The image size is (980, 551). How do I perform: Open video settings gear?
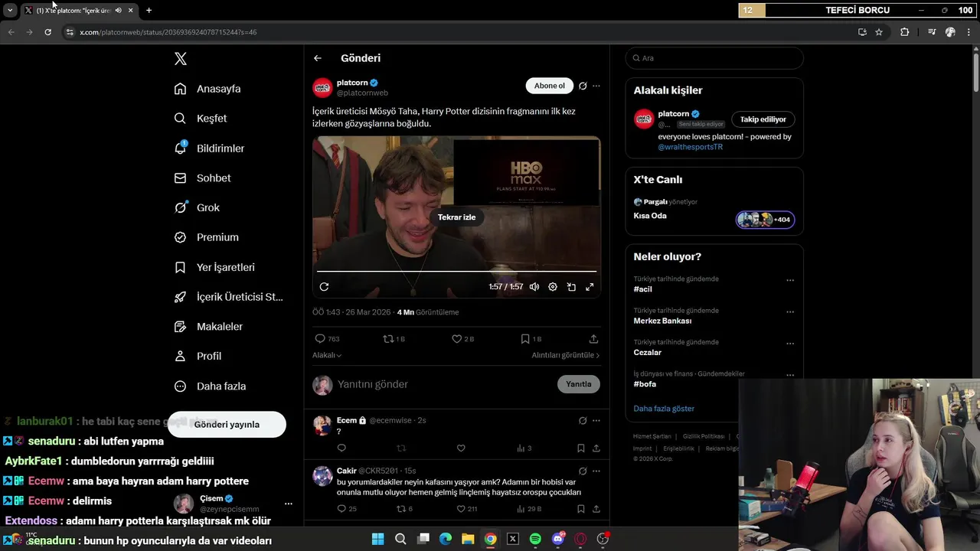click(553, 287)
